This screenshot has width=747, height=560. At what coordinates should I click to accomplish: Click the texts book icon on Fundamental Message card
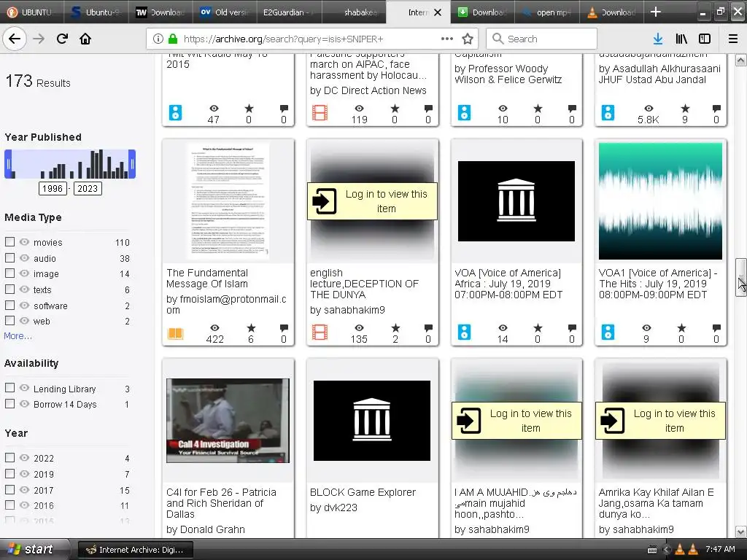click(x=175, y=332)
